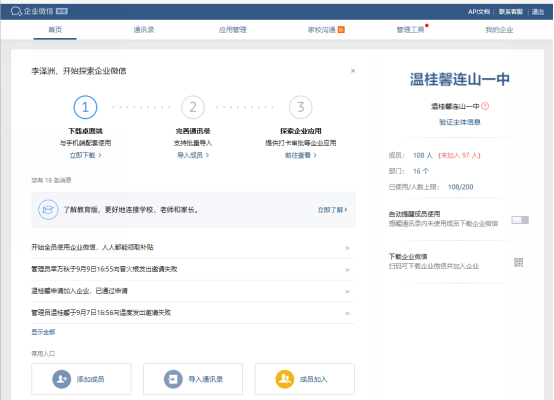Screen dimensions: 554x400
Task: Open the 验证主体信息 link
Action: click(460, 122)
